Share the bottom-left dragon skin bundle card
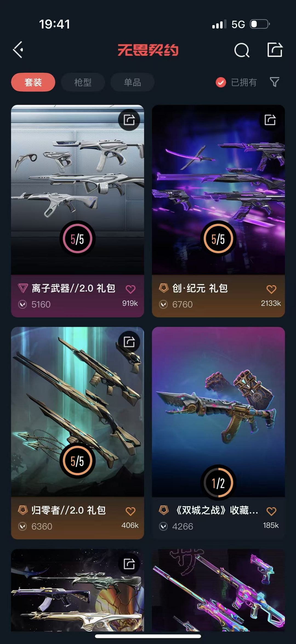Viewport: 296px width, 644px height. [x=129, y=564]
